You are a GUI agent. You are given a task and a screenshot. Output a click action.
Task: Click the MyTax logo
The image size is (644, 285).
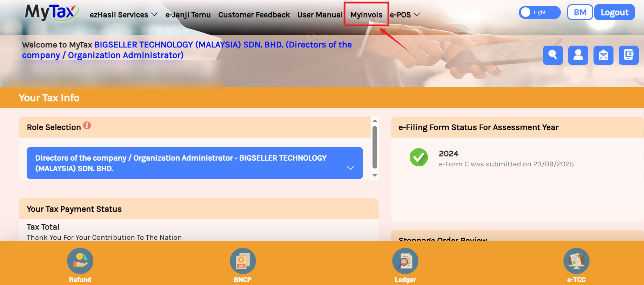tap(52, 13)
